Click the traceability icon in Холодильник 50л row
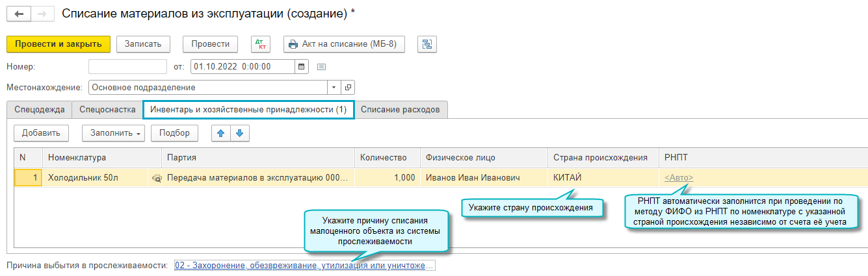The image size is (868, 276). [156, 178]
